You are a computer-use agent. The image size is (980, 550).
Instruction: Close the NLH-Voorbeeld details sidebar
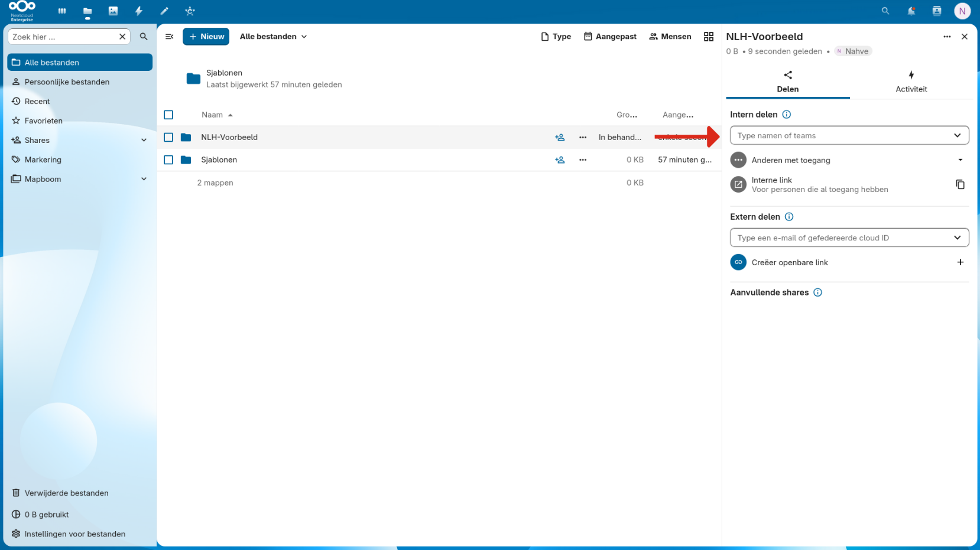point(965,37)
